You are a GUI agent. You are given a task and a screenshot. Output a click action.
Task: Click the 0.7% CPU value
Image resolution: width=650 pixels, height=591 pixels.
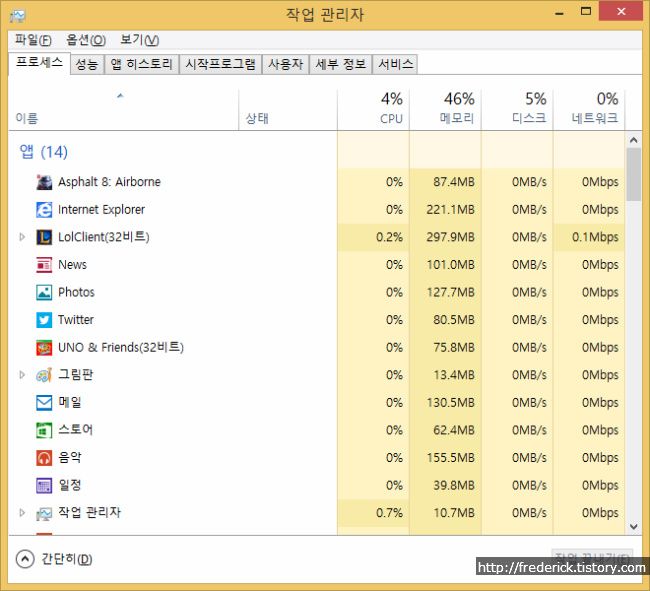pyautogui.click(x=389, y=513)
